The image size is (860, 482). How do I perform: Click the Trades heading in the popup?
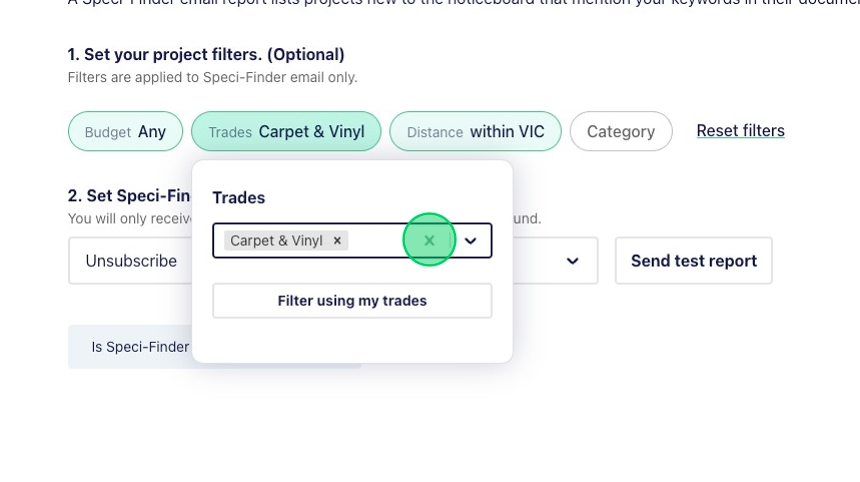pos(239,198)
